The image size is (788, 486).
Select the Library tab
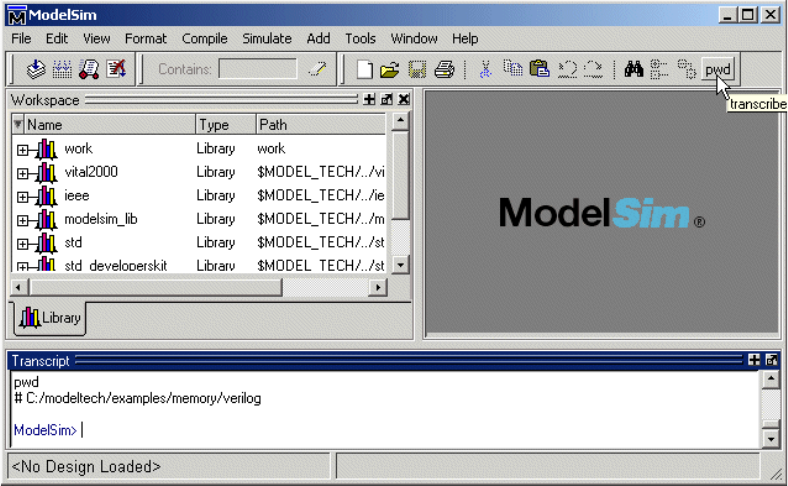click(50, 318)
